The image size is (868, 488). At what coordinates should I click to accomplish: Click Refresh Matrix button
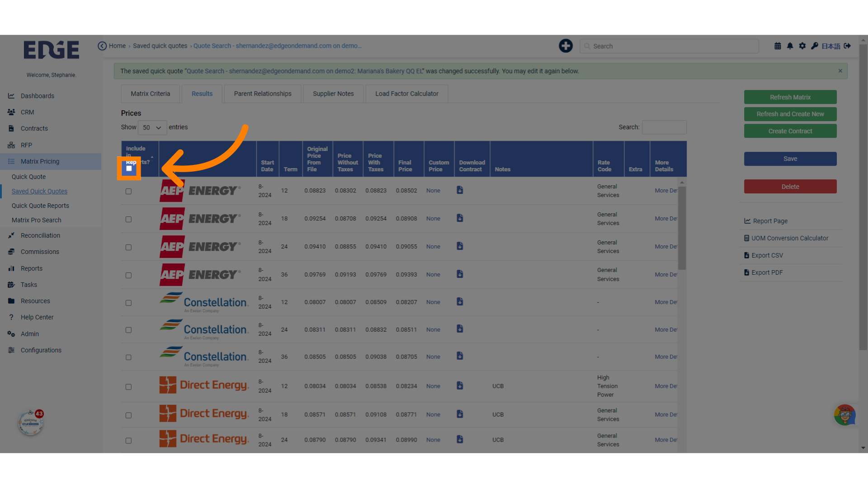pos(790,97)
